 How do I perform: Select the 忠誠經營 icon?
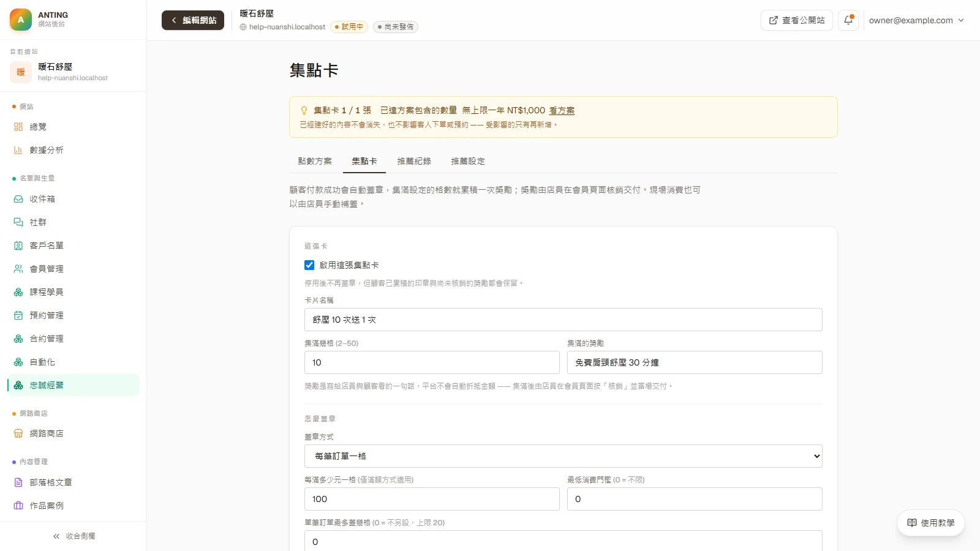(18, 385)
